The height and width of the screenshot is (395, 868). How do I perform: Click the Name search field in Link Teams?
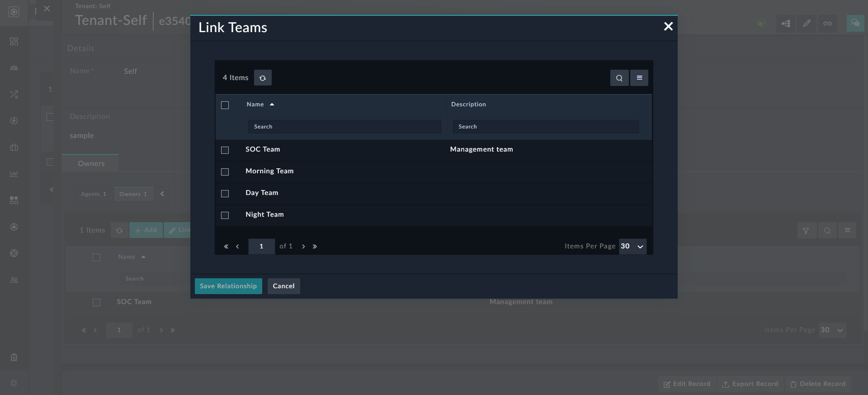[344, 127]
